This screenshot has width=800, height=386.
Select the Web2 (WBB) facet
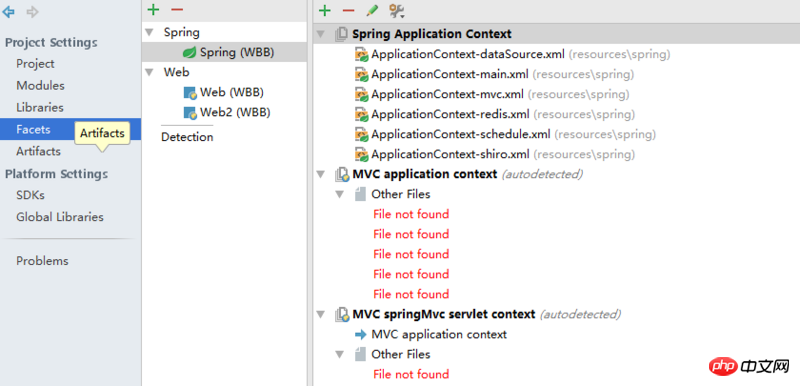(227, 112)
